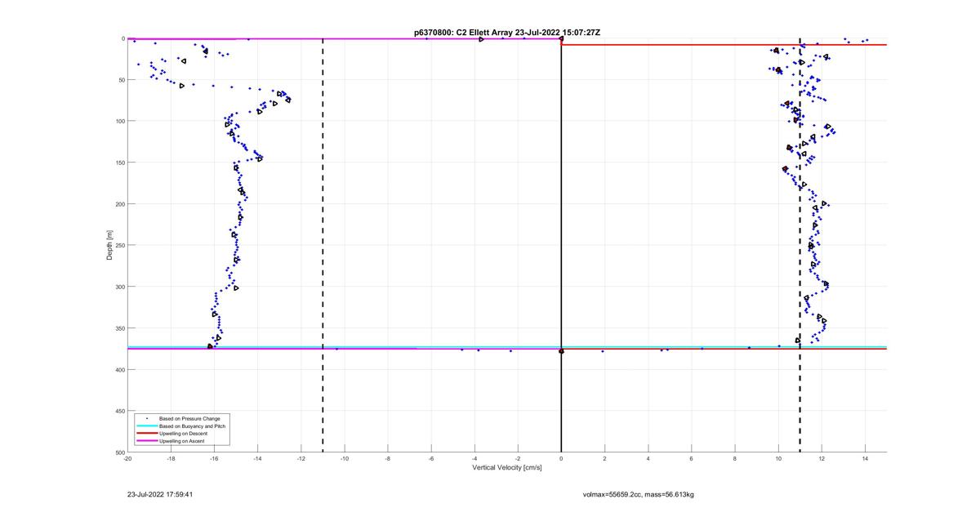Click the positive x-axis tick label '12'
Screen dimensions: 980x508
coord(822,458)
